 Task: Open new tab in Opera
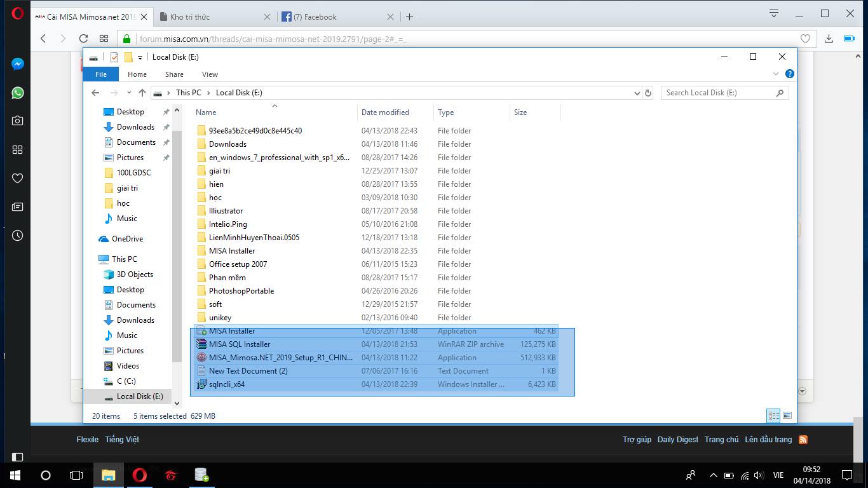[409, 17]
